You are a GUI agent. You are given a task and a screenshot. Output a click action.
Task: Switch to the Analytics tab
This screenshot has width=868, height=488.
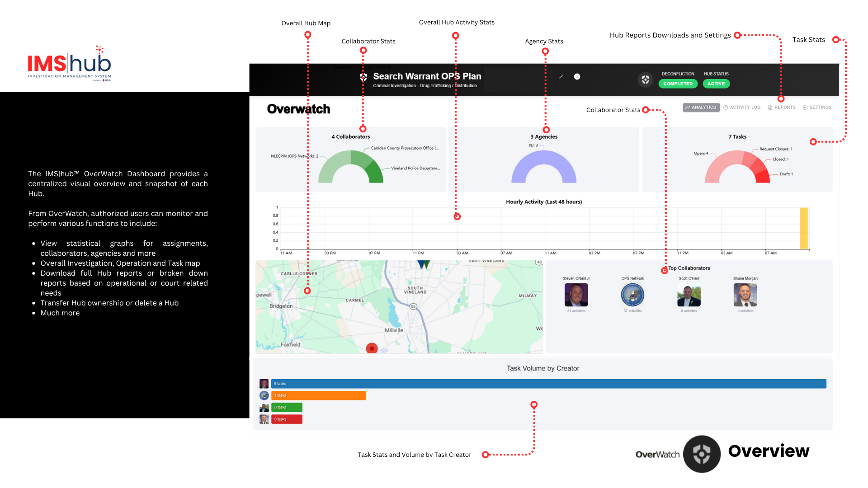[701, 108]
